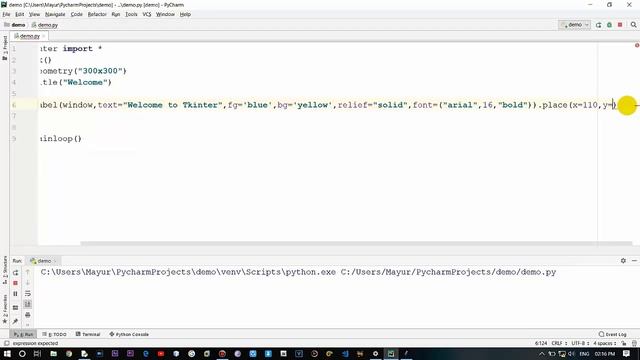Open the Favorites side tool window

(x=5, y=309)
